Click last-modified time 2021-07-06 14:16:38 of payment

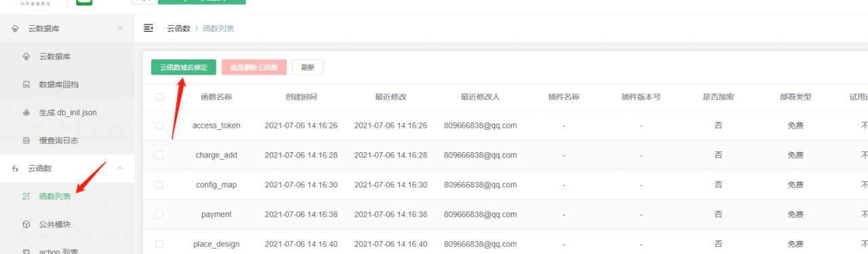point(391,214)
